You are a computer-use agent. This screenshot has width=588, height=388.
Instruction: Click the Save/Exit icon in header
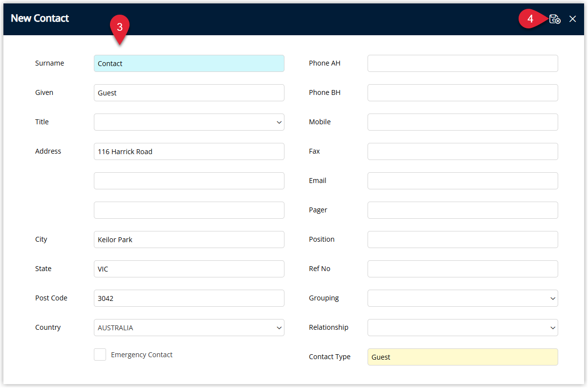pos(555,19)
